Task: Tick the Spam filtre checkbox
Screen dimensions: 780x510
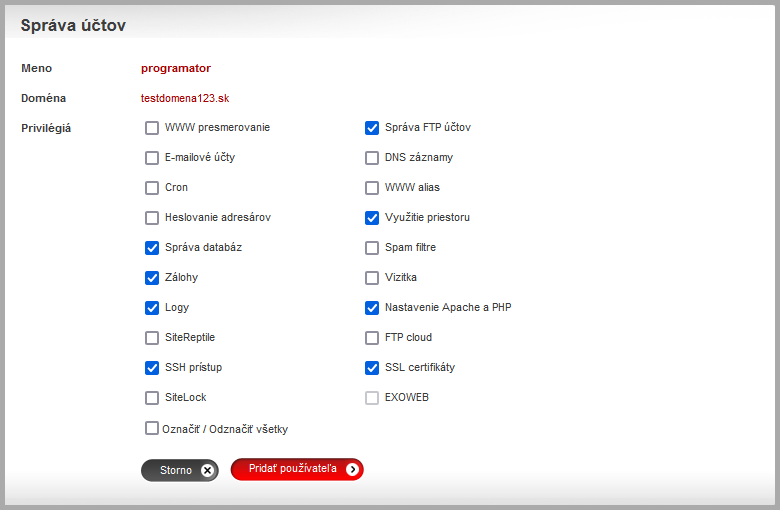Action: (372, 248)
